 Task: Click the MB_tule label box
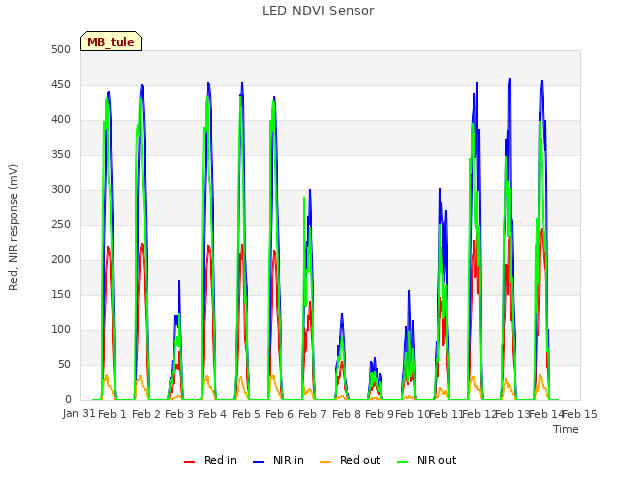pos(111,41)
